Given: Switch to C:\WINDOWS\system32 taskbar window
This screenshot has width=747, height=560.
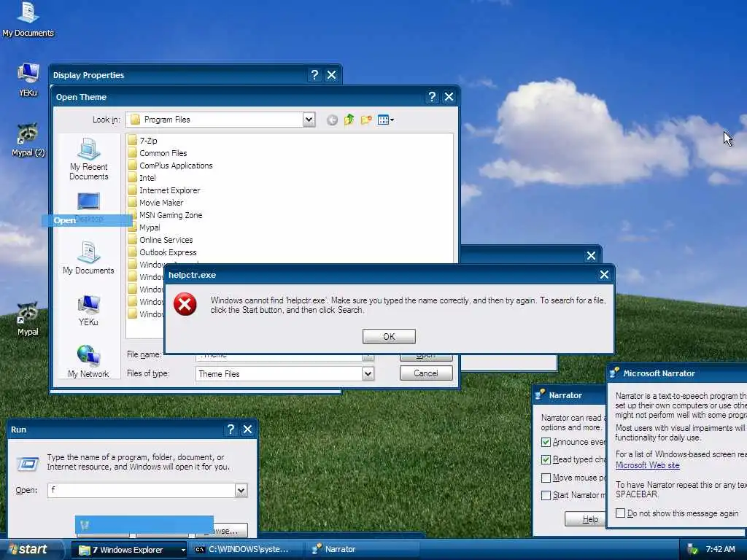Looking at the screenshot, I should click(246, 550).
